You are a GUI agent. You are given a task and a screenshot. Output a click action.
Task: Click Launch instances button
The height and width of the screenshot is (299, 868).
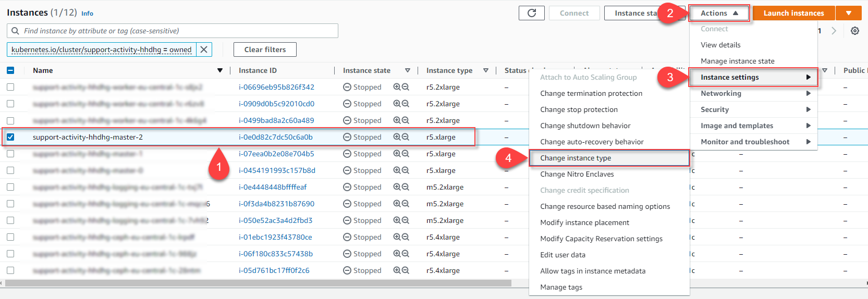coord(793,13)
